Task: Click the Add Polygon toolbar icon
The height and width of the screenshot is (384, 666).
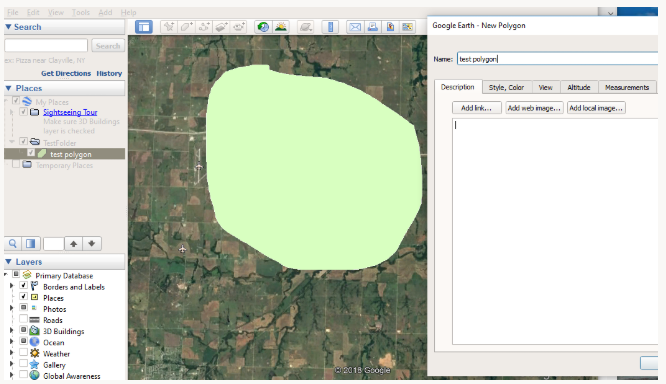Action: (x=186, y=27)
